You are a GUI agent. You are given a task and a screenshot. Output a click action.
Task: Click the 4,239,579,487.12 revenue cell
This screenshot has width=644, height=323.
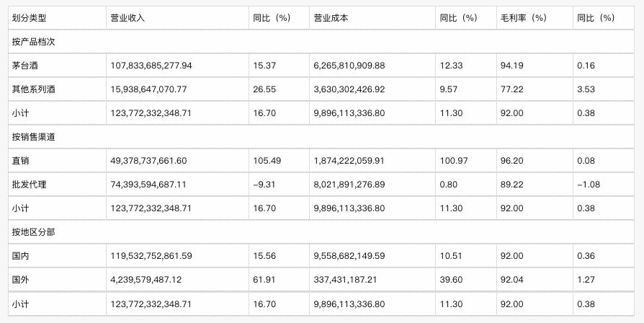coord(146,279)
